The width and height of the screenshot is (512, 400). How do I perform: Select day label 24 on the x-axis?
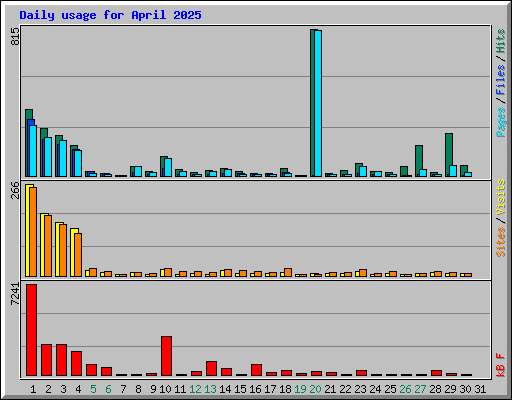click(x=375, y=389)
